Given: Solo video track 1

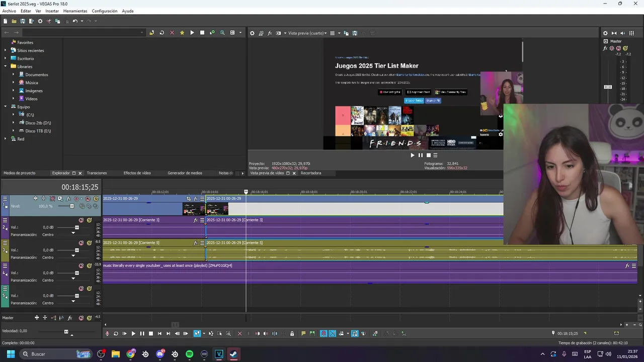Looking at the screenshot, I should pos(96,199).
